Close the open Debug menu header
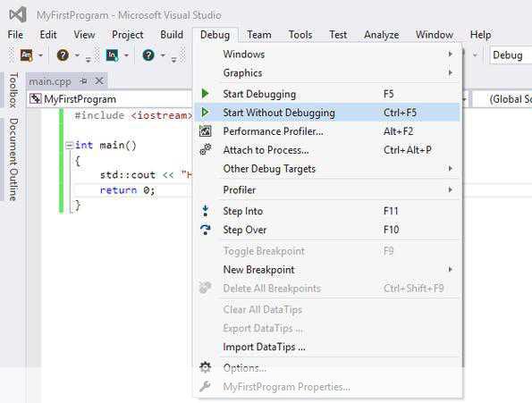Viewport: 532px width, 403px height. point(215,35)
